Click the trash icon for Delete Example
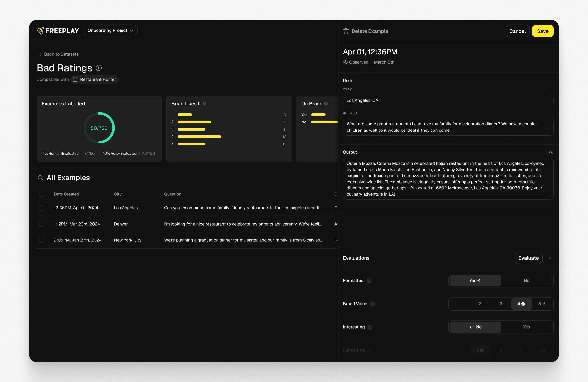 click(x=346, y=31)
